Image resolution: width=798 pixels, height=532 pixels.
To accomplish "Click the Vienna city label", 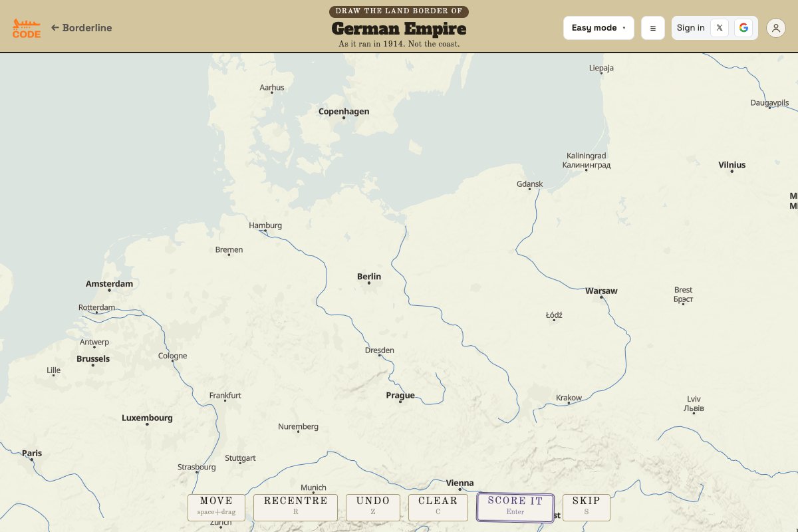I will (x=460, y=483).
